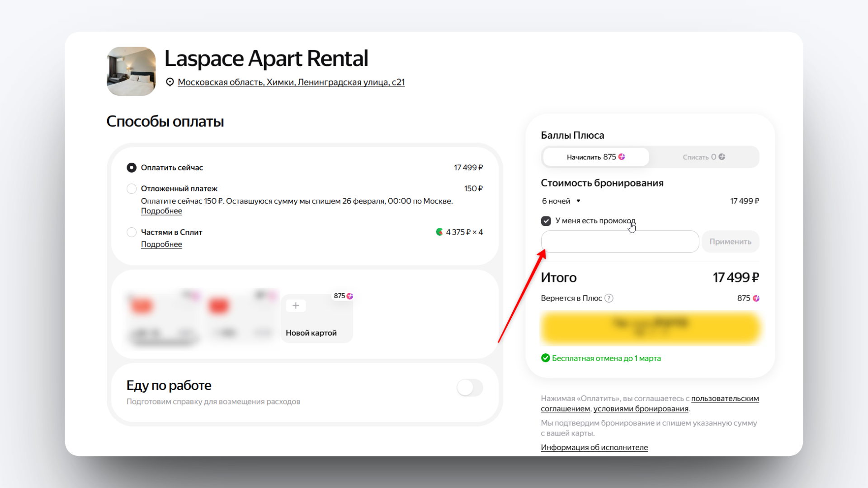This screenshot has height=488, width=868.
Task: Open the Подробнее link under Отложенный платеж
Action: tap(161, 211)
